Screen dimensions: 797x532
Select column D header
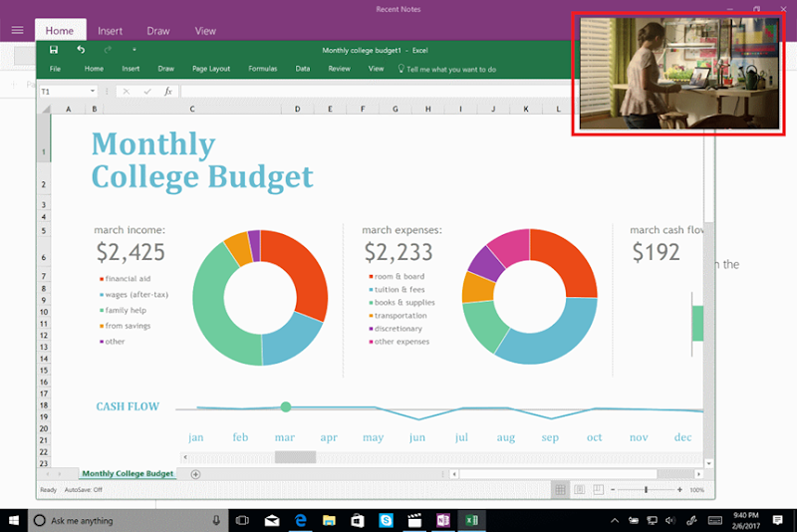pyautogui.click(x=297, y=109)
